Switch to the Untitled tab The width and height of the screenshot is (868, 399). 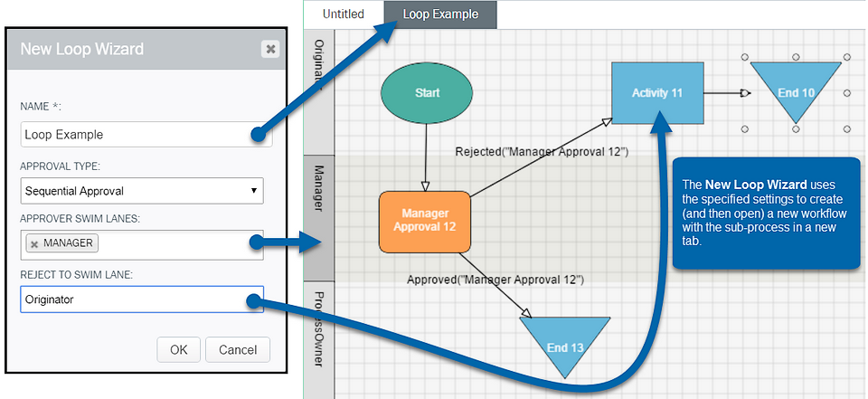tap(344, 14)
